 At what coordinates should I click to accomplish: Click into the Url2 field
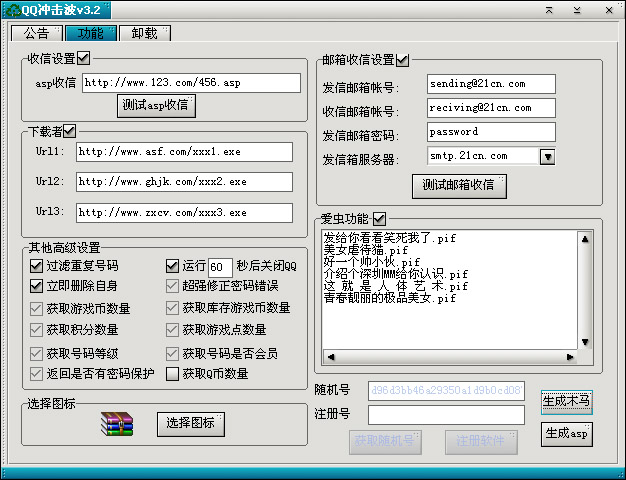pyautogui.click(x=184, y=182)
